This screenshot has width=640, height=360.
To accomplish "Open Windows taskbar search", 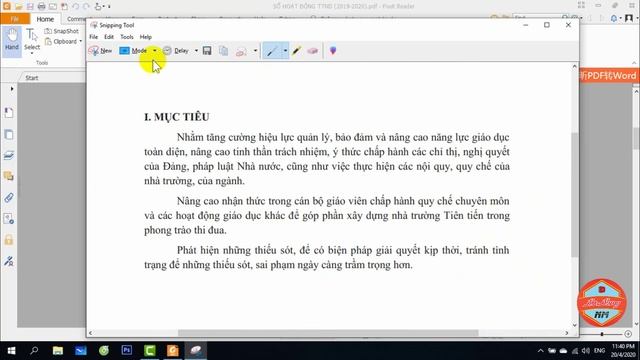I will [x=34, y=351].
